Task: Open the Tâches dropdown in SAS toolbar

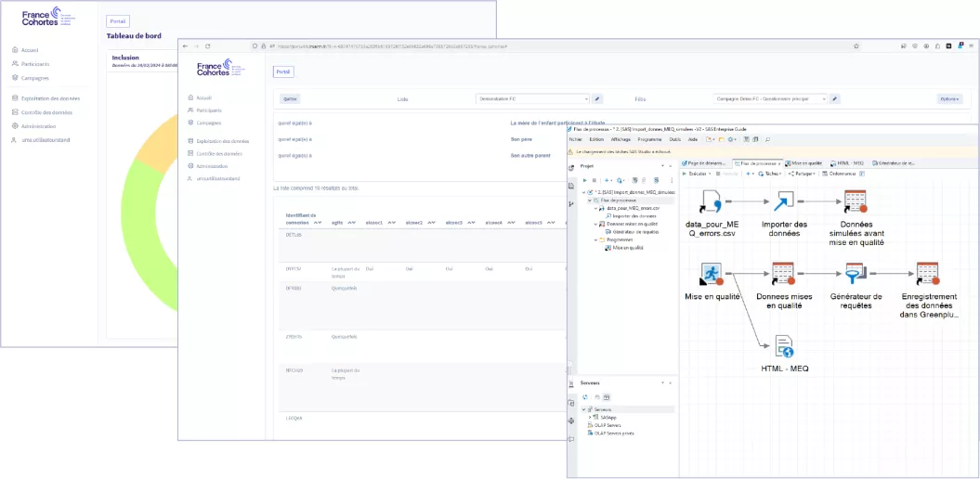Action: 769,174
